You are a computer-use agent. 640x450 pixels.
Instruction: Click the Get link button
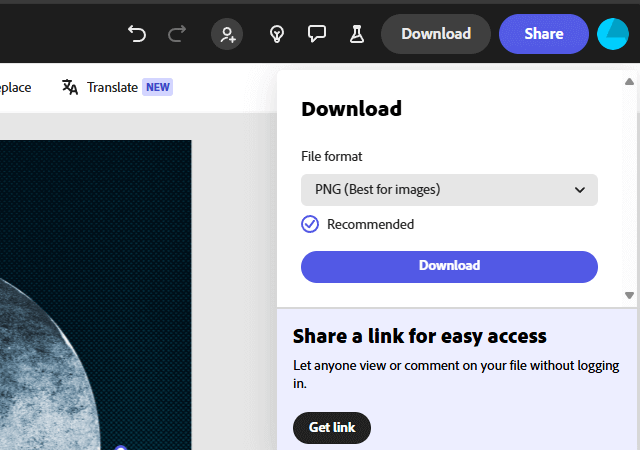[x=332, y=428]
